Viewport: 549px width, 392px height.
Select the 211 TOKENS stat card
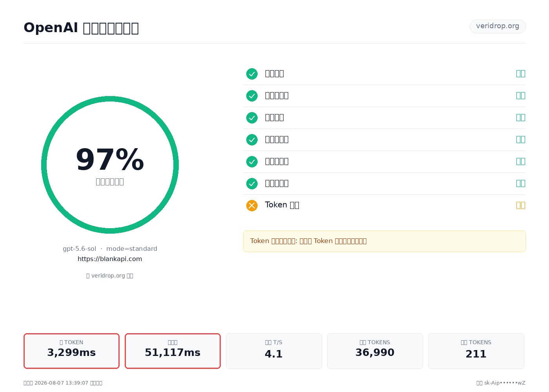coord(476,351)
